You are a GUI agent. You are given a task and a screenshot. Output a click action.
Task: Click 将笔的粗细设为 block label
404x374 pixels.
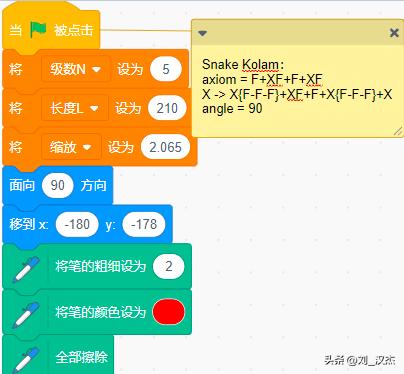(101, 267)
